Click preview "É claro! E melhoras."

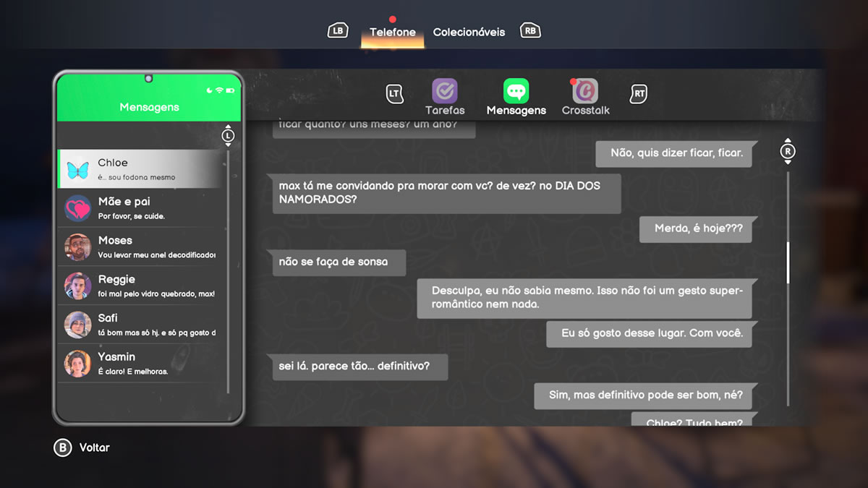click(x=133, y=372)
